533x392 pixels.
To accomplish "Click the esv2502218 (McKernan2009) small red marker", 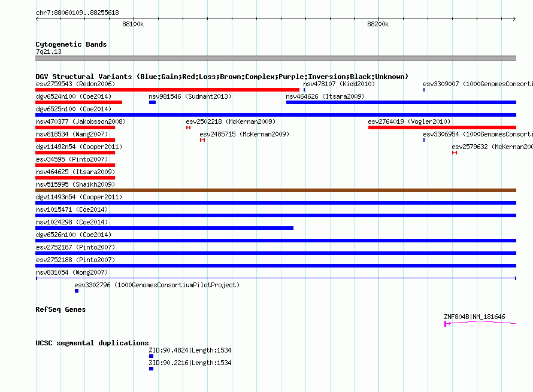I will [188, 127].
